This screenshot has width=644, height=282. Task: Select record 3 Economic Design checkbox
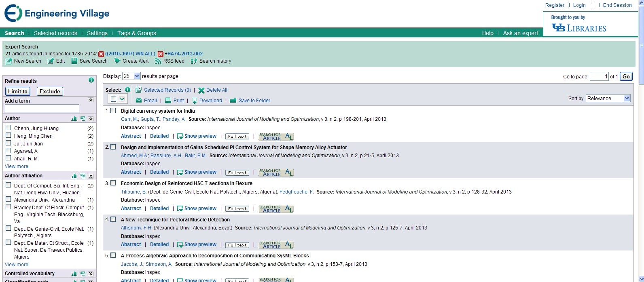pos(113,183)
